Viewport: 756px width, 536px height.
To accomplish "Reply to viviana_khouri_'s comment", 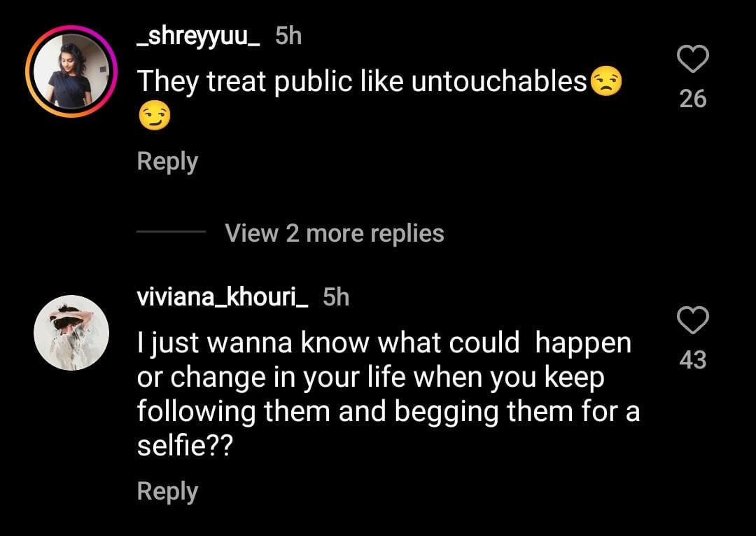I will pyautogui.click(x=167, y=491).
